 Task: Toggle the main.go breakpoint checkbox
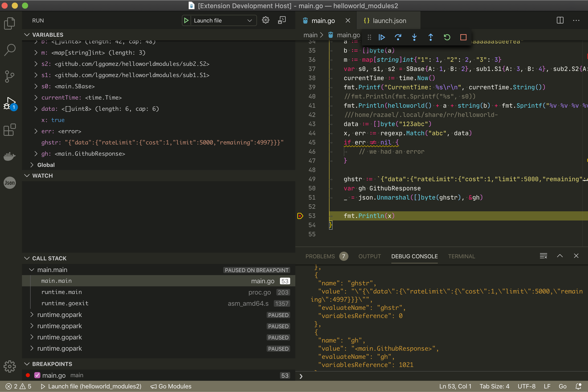coord(37,375)
